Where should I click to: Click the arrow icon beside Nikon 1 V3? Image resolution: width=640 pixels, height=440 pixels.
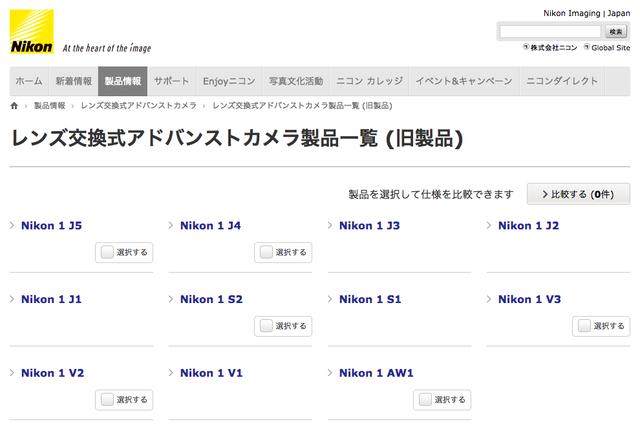point(489,299)
